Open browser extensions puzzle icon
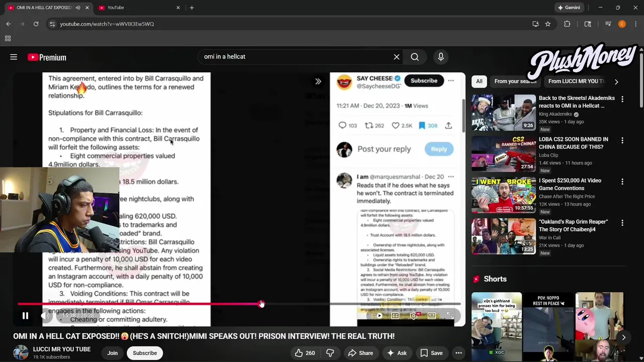The height and width of the screenshot is (362, 644). coord(567,24)
